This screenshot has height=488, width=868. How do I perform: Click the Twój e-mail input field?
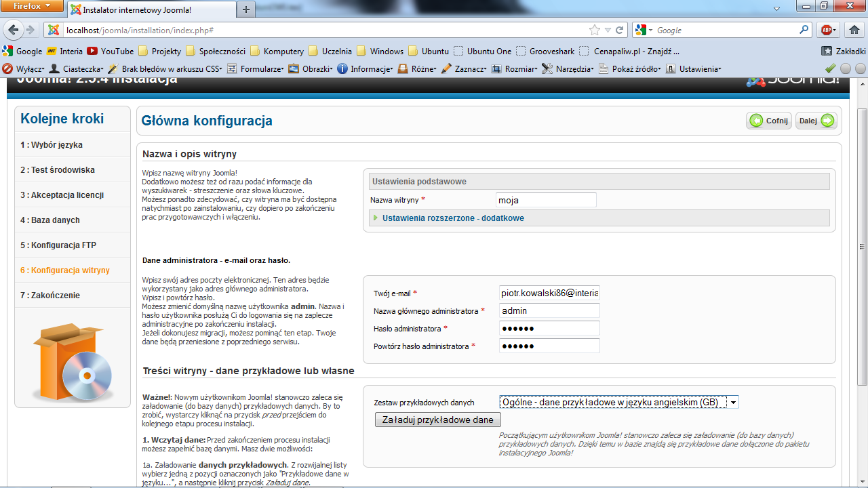coord(549,293)
